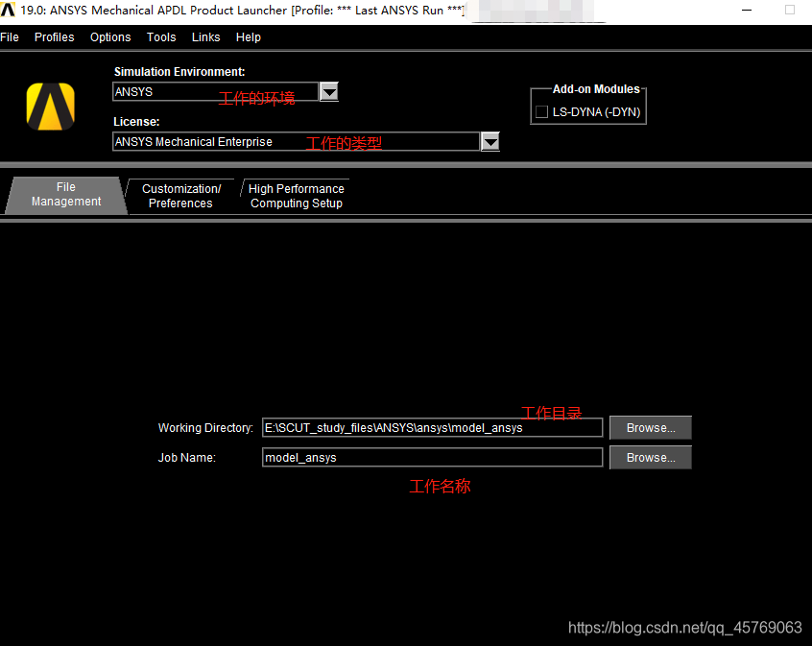Minimize the Product Launcher window
The image size is (812, 646).
[x=746, y=10]
